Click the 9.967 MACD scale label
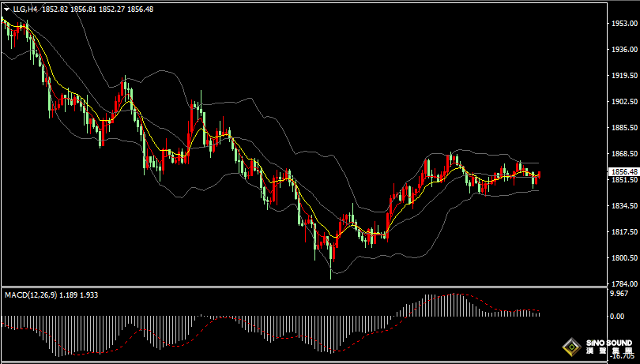The height and width of the screenshot is (364, 640). click(619, 294)
